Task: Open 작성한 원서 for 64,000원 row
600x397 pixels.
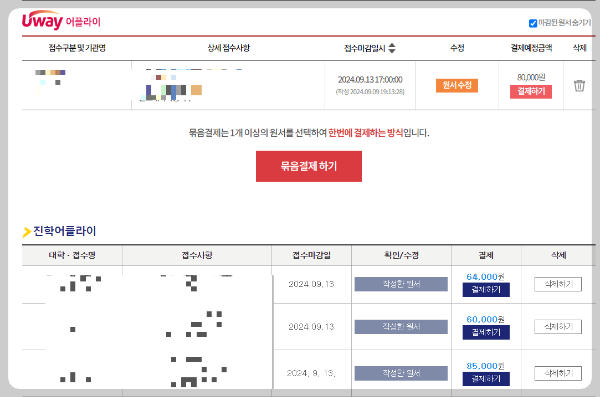Action: (x=401, y=284)
